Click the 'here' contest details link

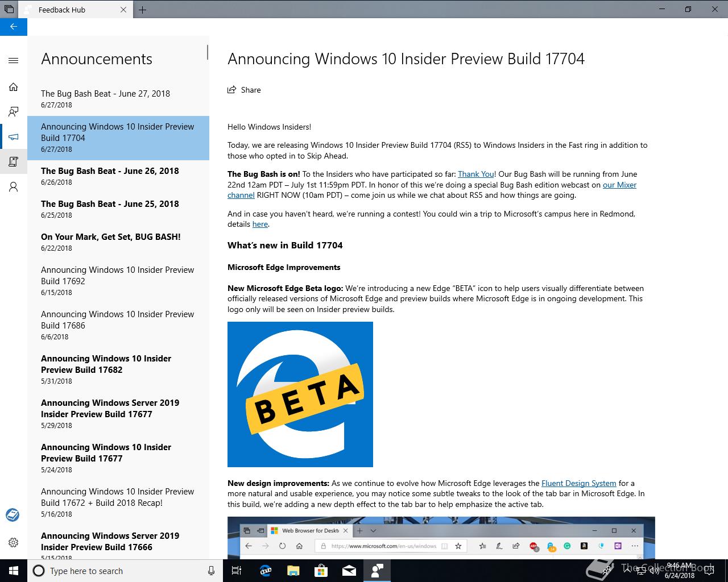point(260,224)
